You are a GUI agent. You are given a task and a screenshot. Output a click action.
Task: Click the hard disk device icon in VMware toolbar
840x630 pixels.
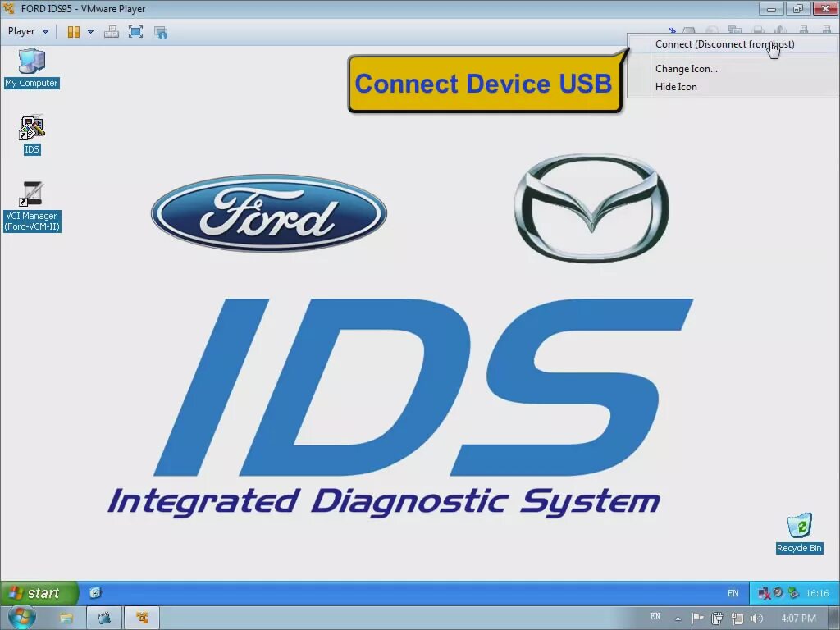pyautogui.click(x=689, y=30)
